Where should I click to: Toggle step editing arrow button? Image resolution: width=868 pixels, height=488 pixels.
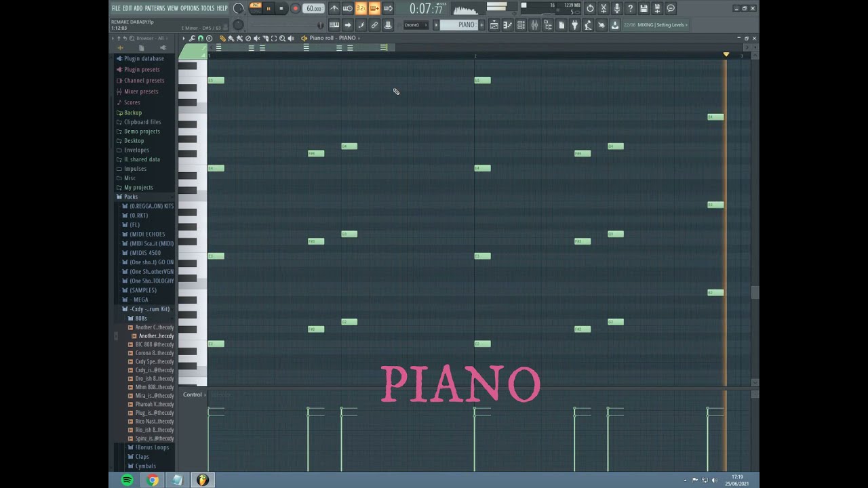(x=348, y=25)
